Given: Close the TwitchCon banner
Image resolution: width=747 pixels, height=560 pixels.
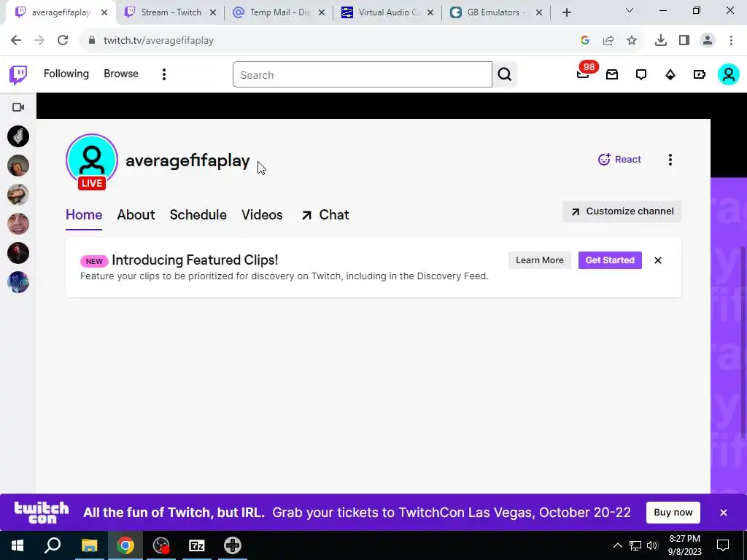Looking at the screenshot, I should point(723,513).
